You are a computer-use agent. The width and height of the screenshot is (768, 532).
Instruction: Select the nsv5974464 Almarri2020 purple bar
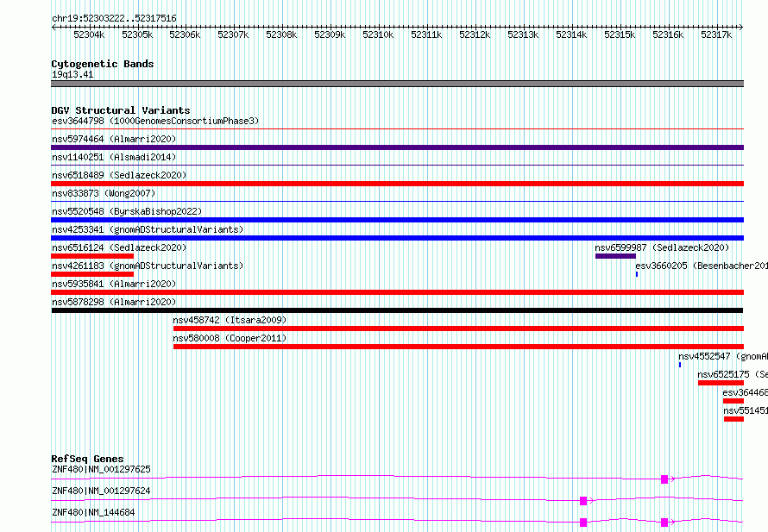tap(397, 147)
